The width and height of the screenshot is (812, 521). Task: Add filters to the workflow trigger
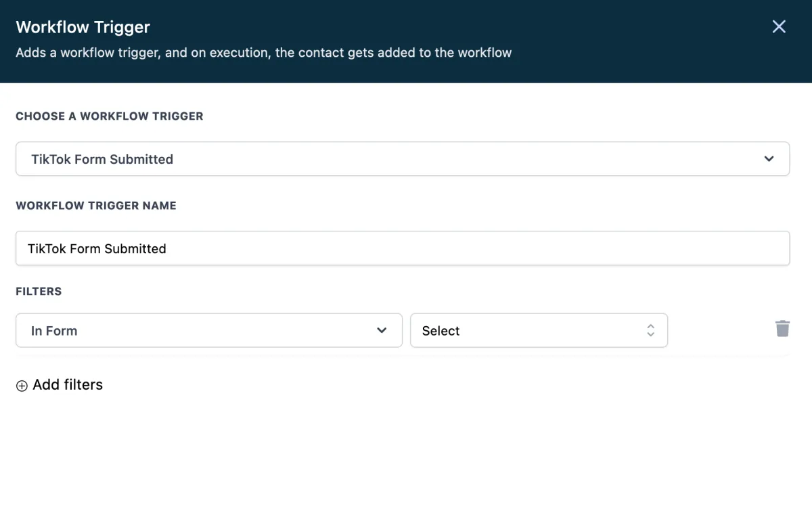[x=68, y=385]
